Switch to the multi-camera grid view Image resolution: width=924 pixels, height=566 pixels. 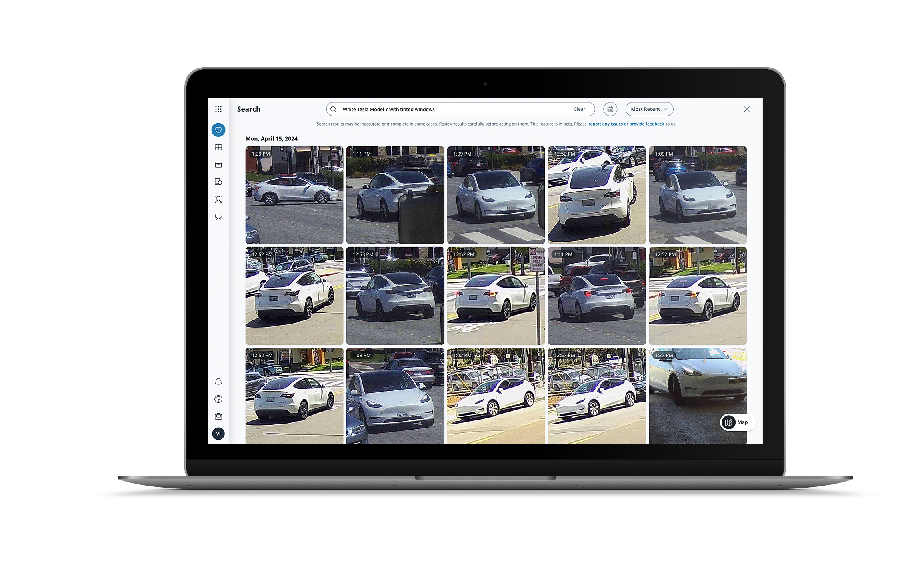coord(218,147)
